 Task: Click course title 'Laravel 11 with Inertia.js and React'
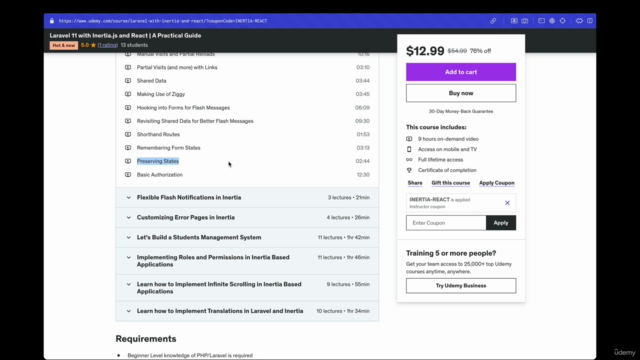[x=125, y=36]
